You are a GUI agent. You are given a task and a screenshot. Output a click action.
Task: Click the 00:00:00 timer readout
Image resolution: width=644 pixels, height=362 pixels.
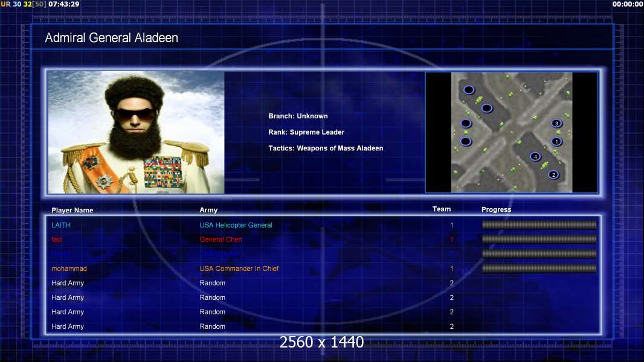[x=628, y=4]
